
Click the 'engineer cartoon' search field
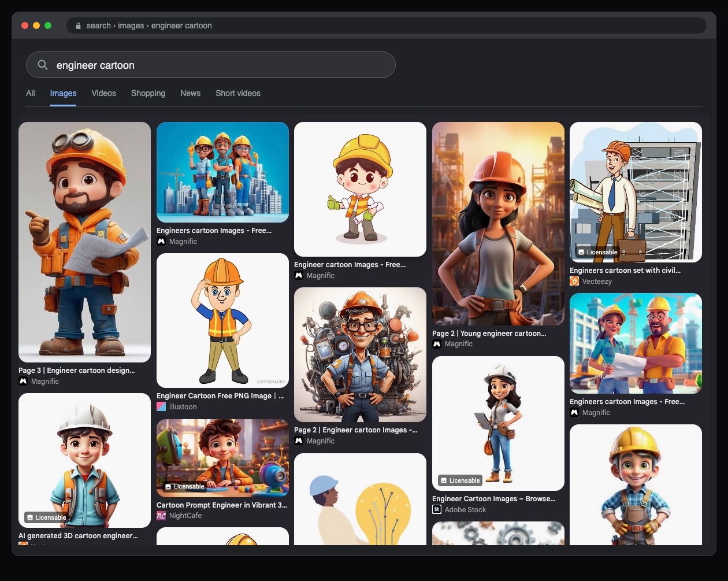point(211,65)
